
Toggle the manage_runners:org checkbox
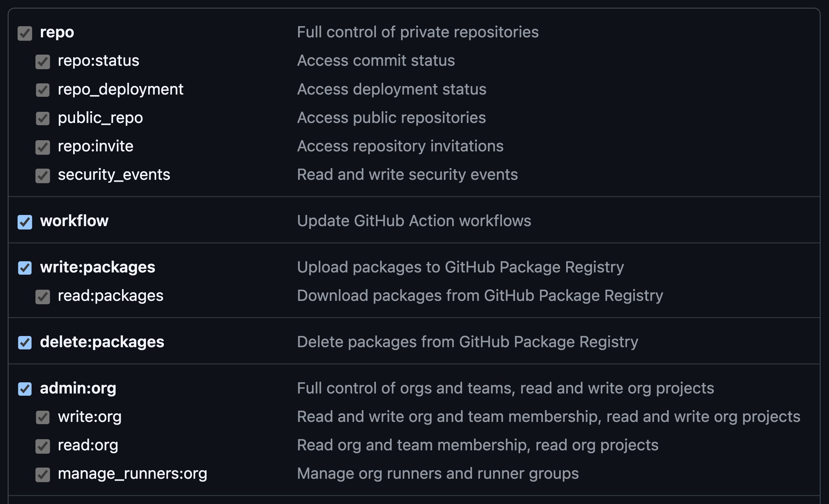coord(43,475)
